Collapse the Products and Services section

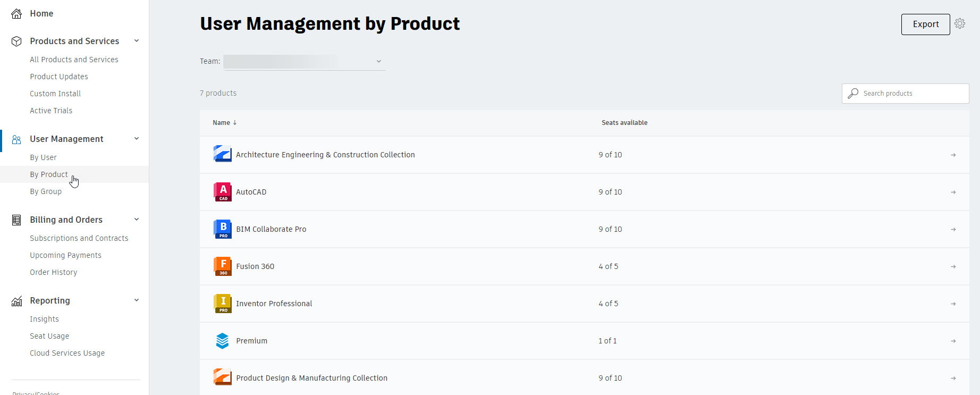137,41
